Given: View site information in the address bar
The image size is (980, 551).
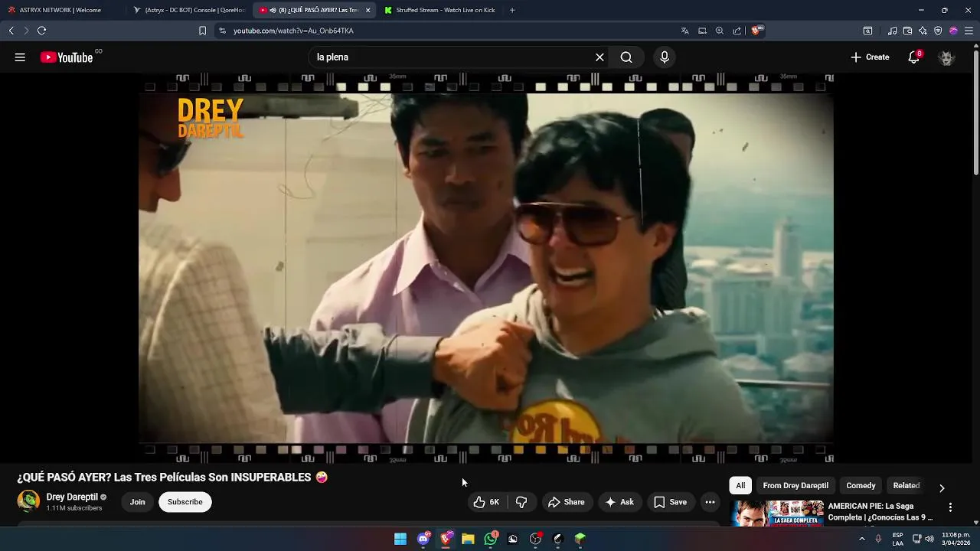Looking at the screenshot, I should [222, 31].
